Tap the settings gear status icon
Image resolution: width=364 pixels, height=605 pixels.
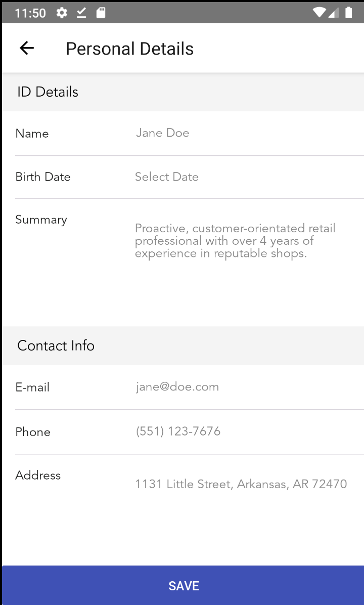pyautogui.click(x=62, y=13)
